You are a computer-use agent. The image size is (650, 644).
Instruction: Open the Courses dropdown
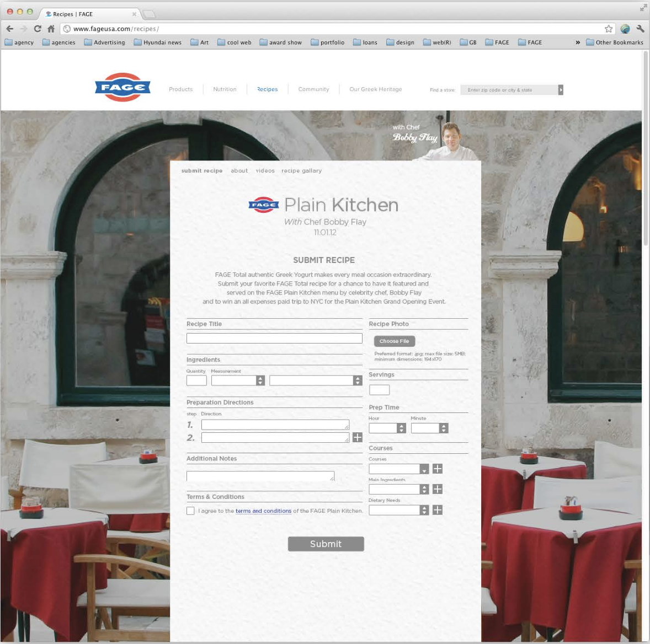424,468
